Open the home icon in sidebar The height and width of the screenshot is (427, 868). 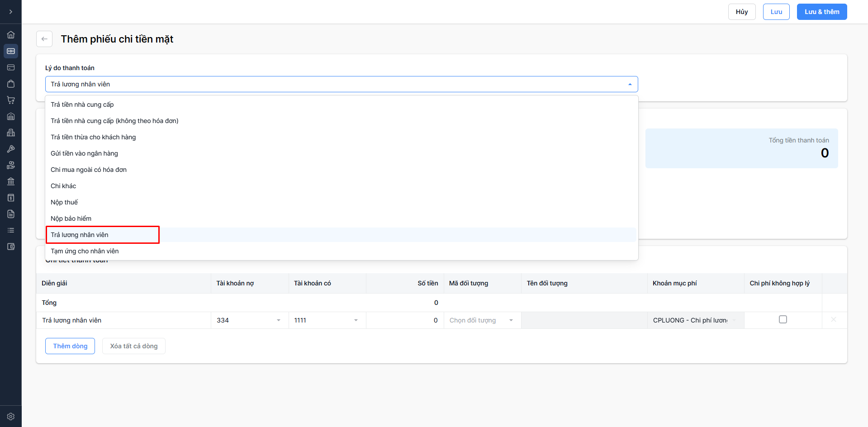tap(11, 35)
